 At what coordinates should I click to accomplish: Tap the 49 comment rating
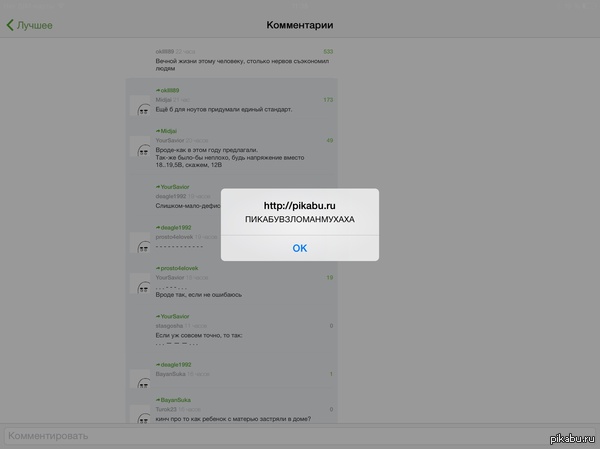point(329,140)
